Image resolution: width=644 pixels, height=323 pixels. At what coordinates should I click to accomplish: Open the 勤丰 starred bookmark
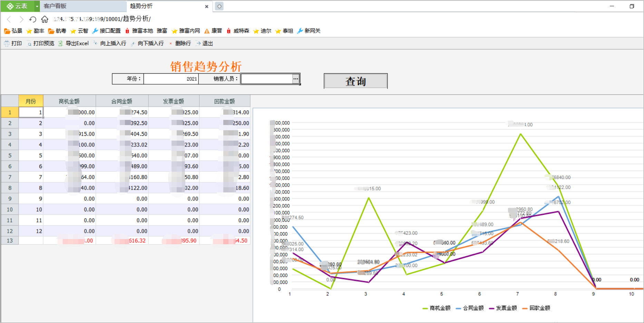tap(35, 31)
